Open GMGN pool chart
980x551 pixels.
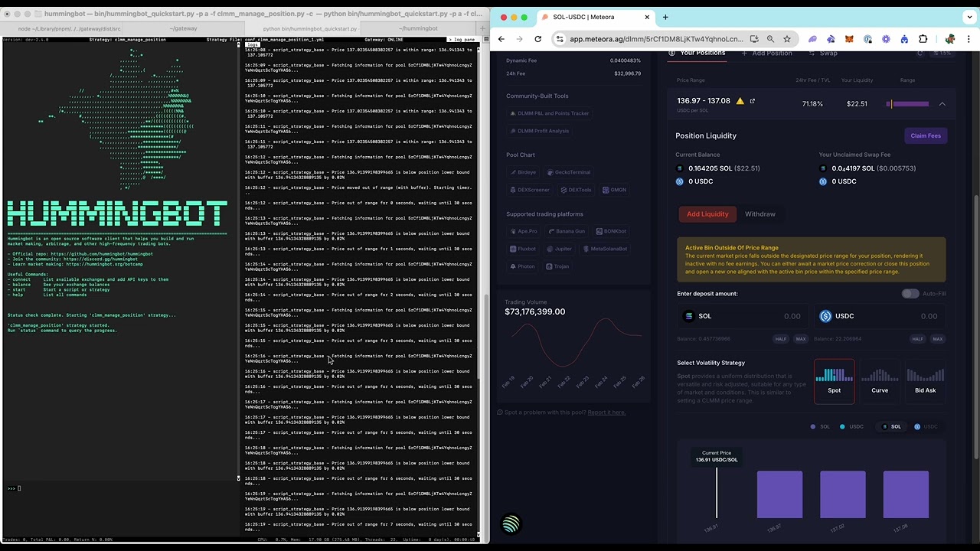point(615,190)
